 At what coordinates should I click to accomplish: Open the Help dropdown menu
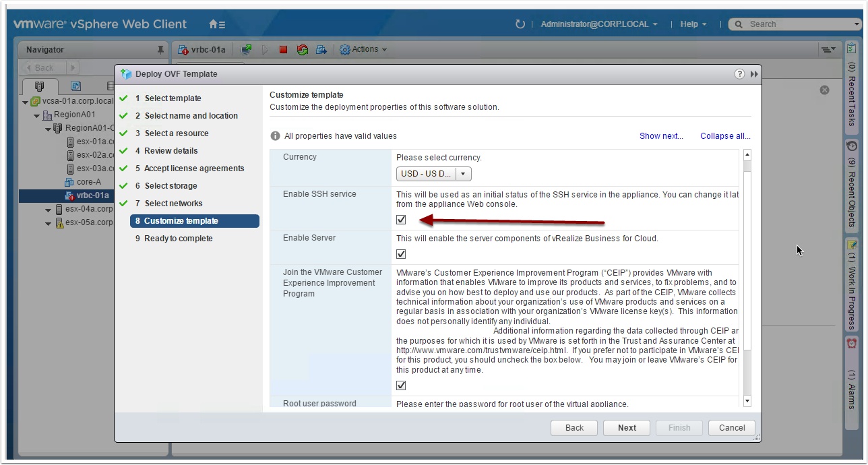[693, 24]
